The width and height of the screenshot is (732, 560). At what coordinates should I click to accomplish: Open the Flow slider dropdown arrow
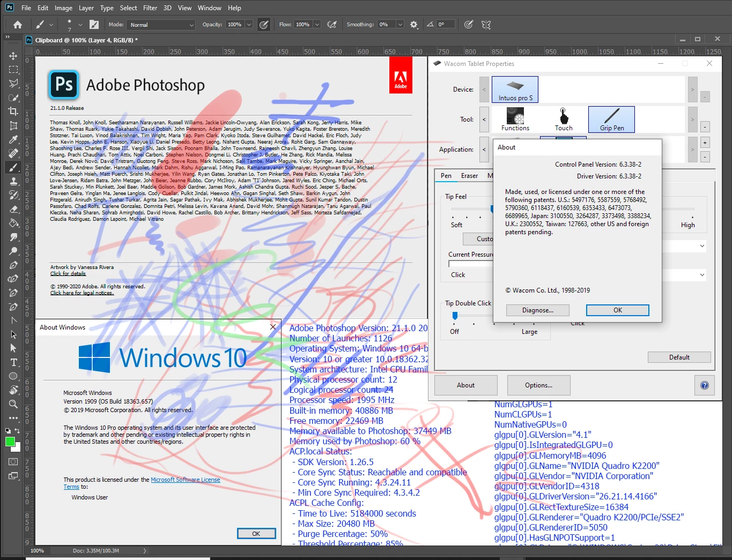[317, 25]
